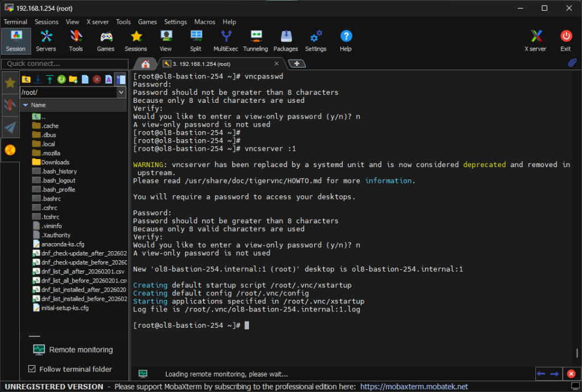This screenshot has height=392, width=582.
Task: Open the Downloads folder in file tree
Action: [55, 162]
